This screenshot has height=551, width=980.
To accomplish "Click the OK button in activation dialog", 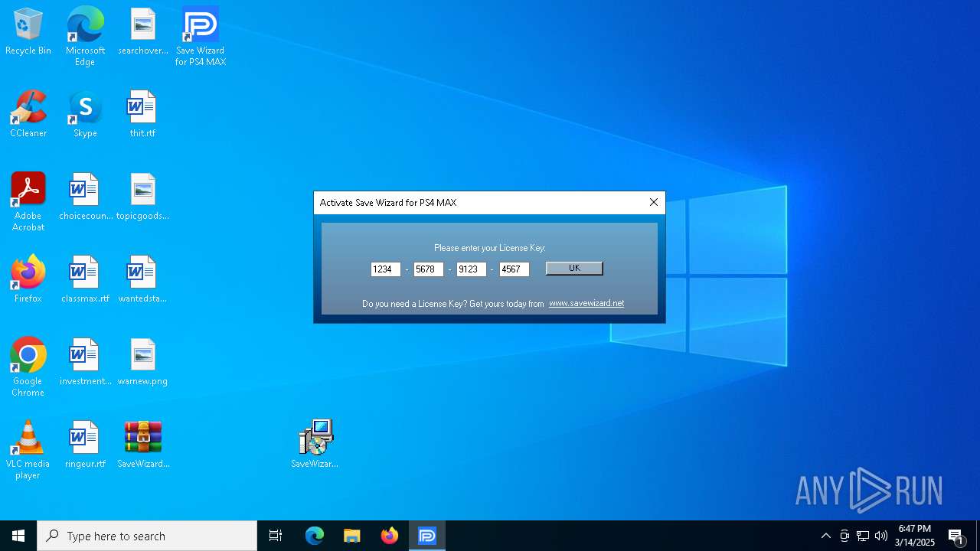I will pos(574,269).
